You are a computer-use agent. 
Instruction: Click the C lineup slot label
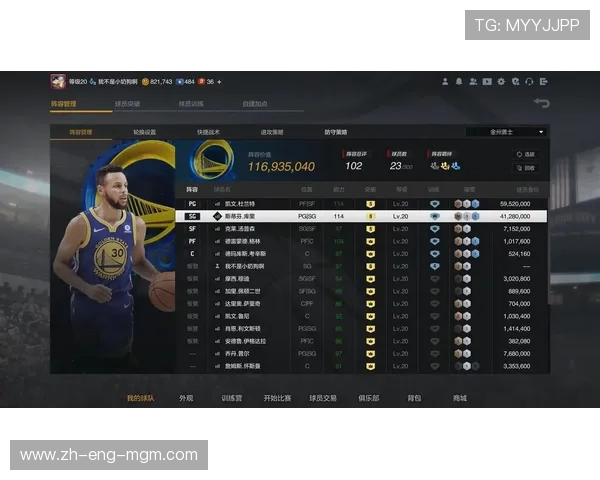coord(192,254)
